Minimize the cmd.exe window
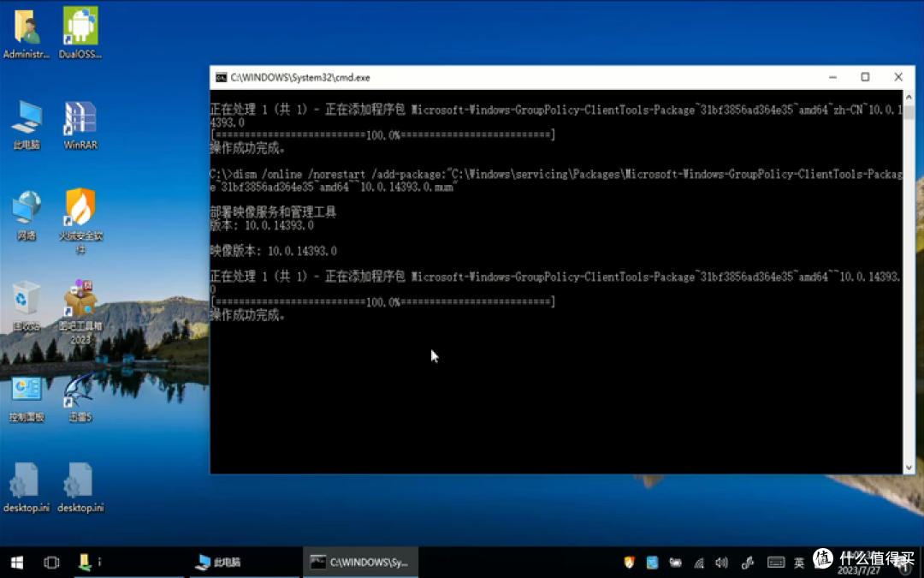Image resolution: width=924 pixels, height=578 pixels. pyautogui.click(x=832, y=77)
